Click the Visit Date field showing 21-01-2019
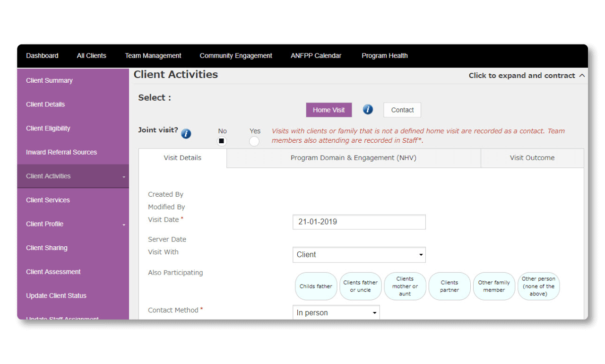This screenshot has width=605, height=364. click(359, 222)
